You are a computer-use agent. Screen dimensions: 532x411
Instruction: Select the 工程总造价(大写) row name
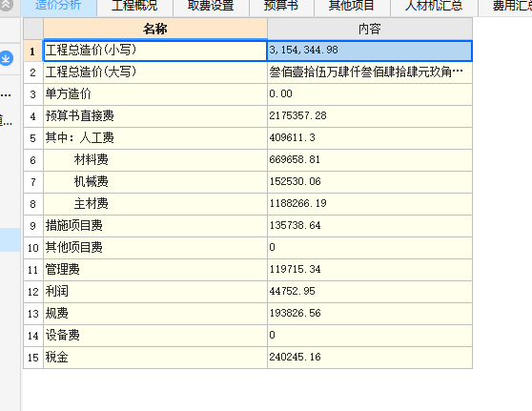coord(155,72)
